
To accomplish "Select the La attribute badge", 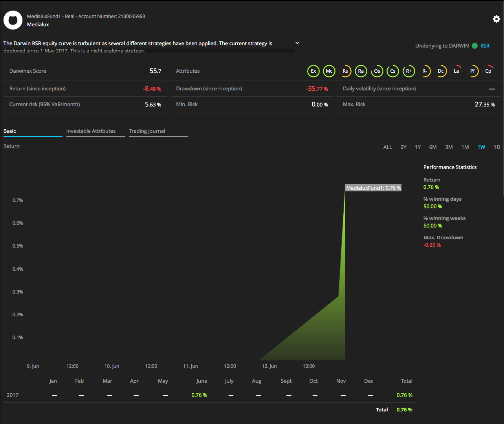I will click(456, 71).
